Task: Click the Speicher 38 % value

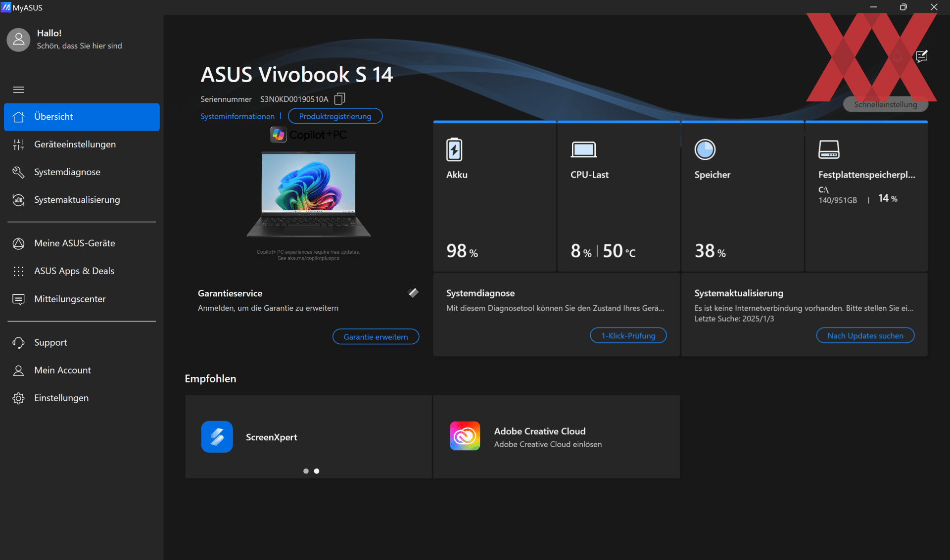Action: (710, 251)
